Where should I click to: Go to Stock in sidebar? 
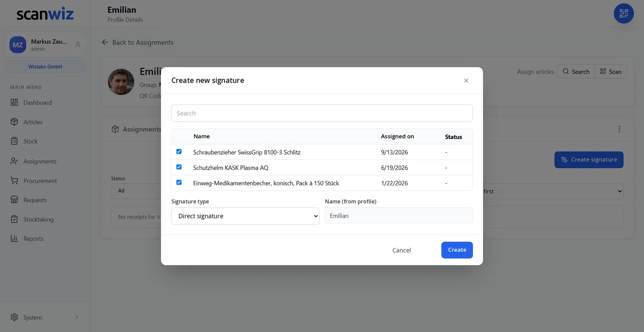pyautogui.click(x=30, y=141)
